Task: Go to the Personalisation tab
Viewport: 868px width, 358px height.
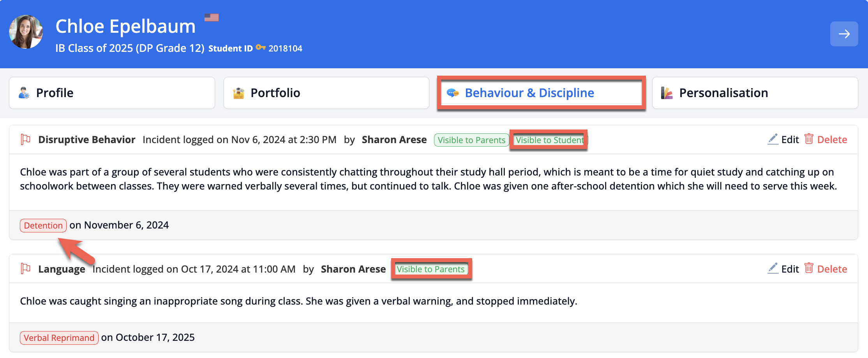Action: [755, 93]
